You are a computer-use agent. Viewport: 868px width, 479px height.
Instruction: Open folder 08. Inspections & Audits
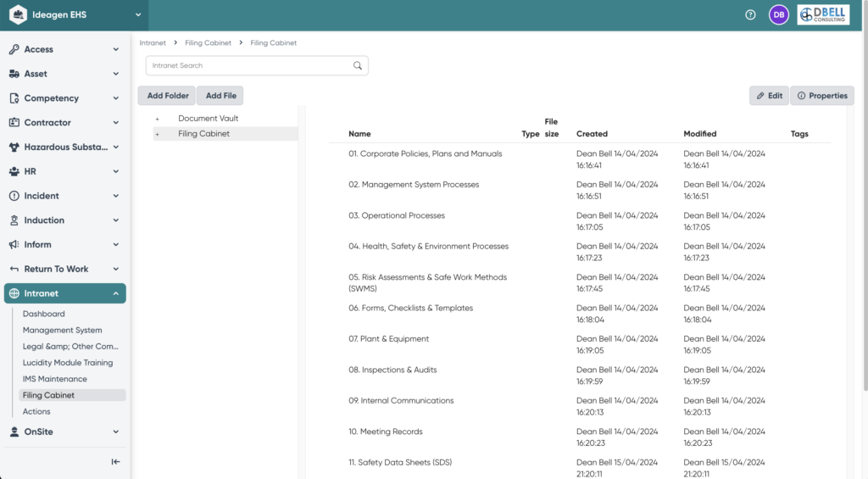point(392,370)
